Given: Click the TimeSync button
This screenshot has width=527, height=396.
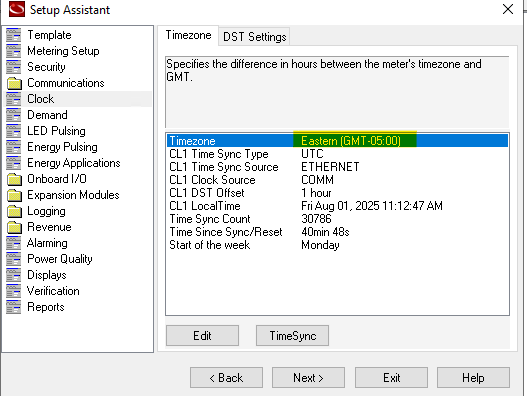Looking at the screenshot, I should tap(292, 335).
